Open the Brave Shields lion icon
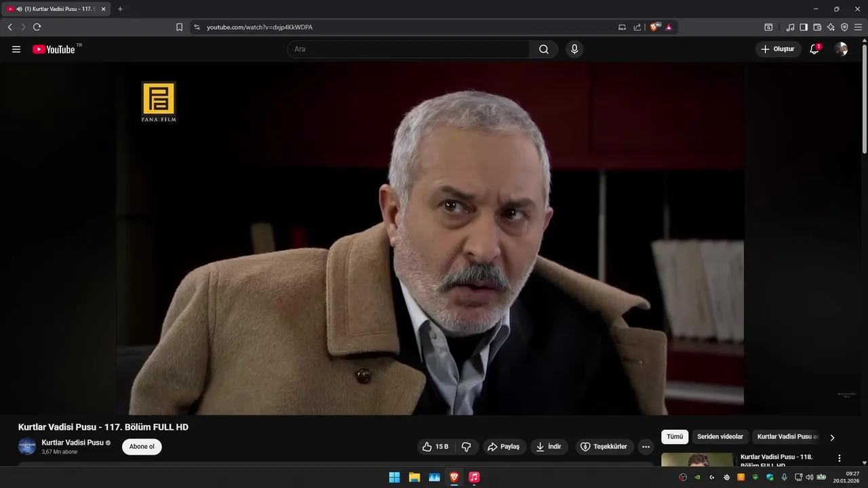 (x=654, y=27)
